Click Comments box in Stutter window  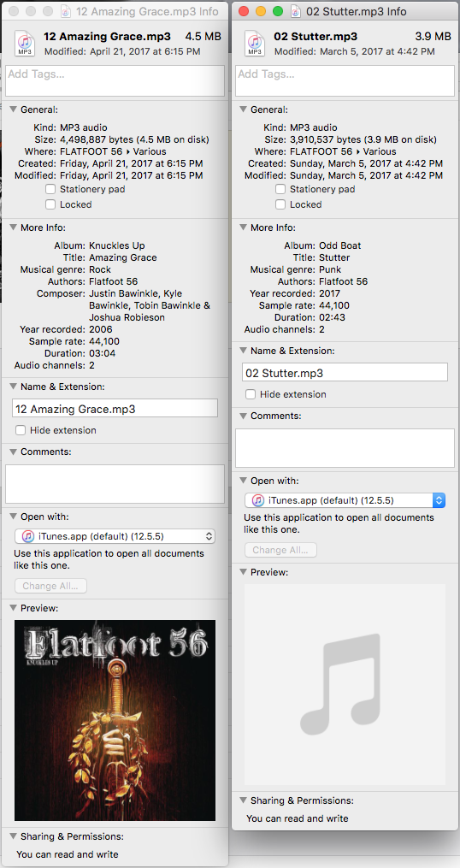pos(345,448)
